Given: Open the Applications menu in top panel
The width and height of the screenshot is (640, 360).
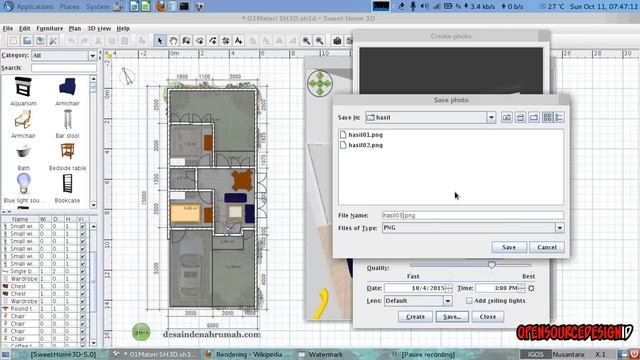Looking at the screenshot, I should click(x=34, y=7).
